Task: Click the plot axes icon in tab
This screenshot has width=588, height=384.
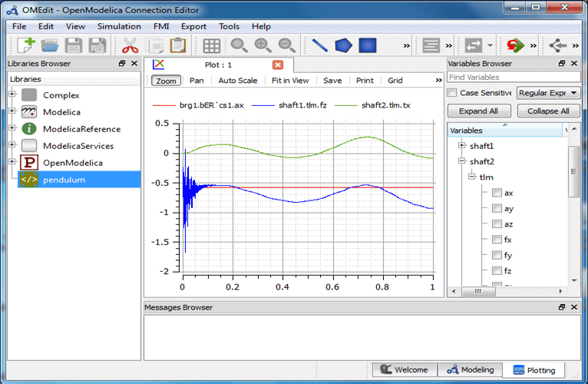Action: pyautogui.click(x=159, y=65)
